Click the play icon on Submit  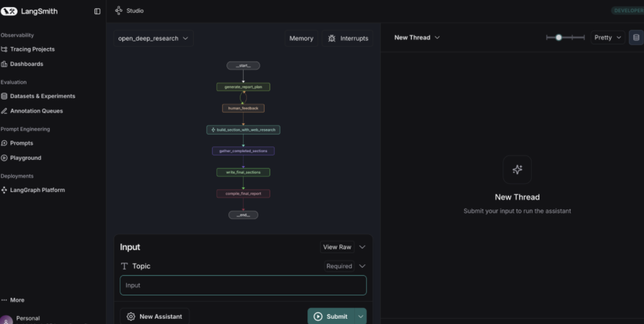[x=318, y=317]
